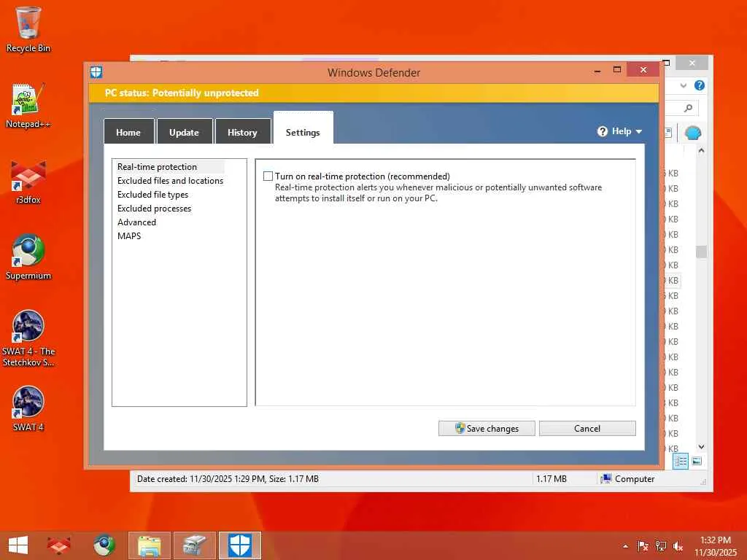Click the blue round icon in the background window's toolbar
Screen dimensions: 747x560
click(x=693, y=133)
